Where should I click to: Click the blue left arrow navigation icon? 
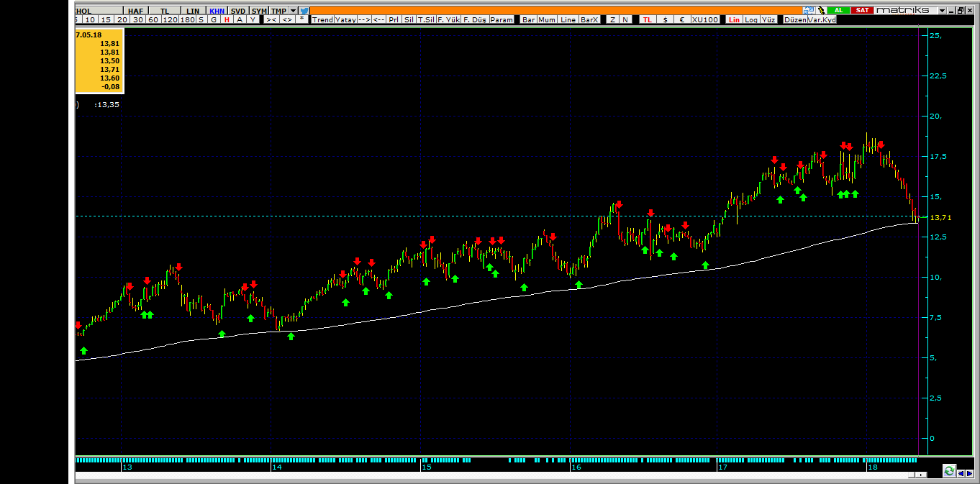coord(961,473)
